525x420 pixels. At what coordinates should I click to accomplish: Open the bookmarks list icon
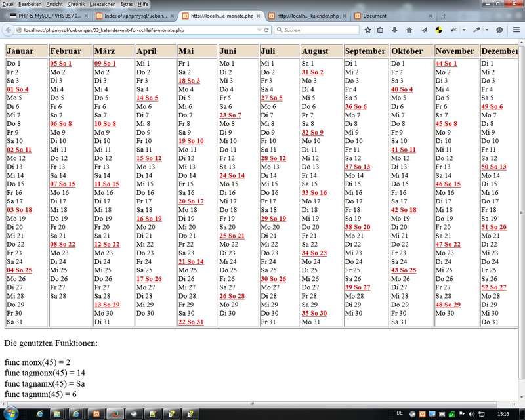click(381, 30)
